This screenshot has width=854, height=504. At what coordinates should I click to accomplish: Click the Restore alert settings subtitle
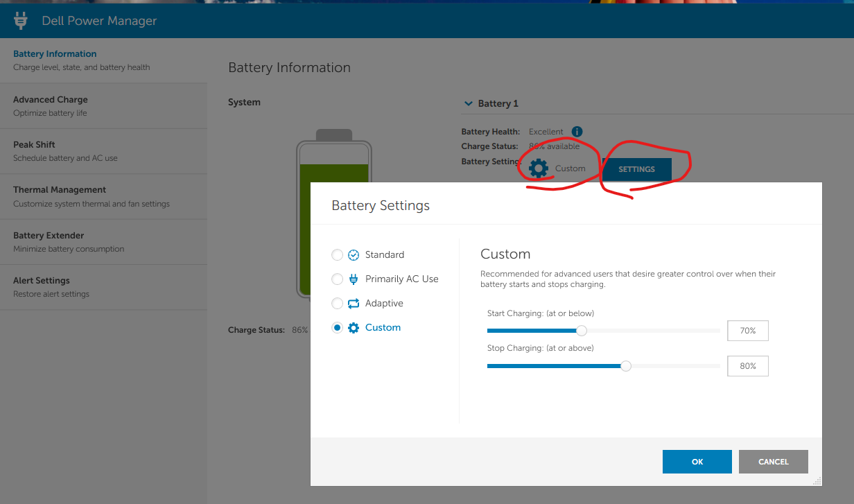click(x=51, y=294)
